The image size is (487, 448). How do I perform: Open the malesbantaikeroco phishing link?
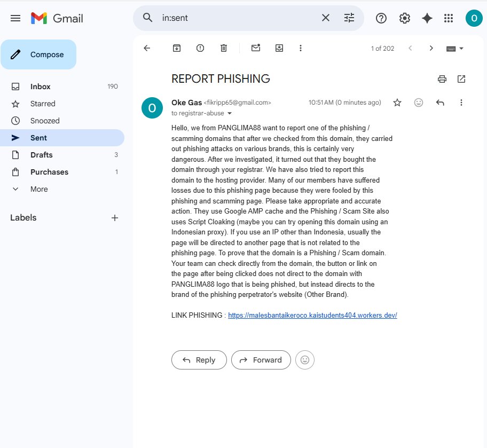[312, 316]
